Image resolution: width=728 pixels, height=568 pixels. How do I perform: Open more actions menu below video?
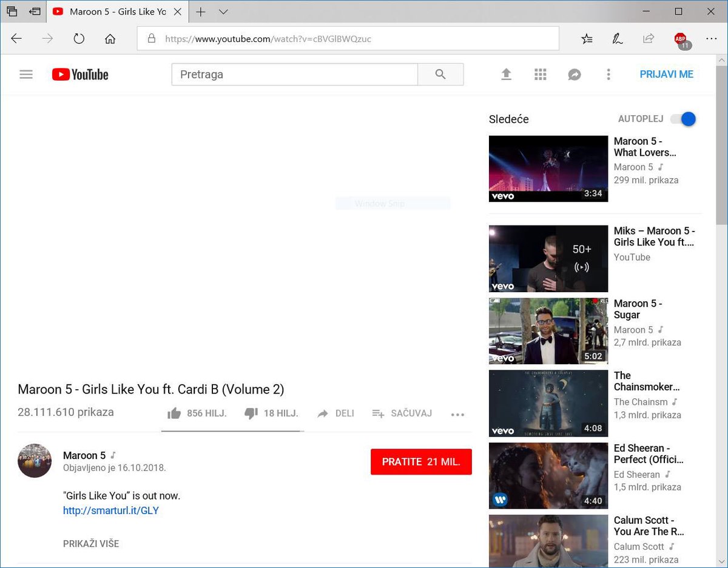457,415
